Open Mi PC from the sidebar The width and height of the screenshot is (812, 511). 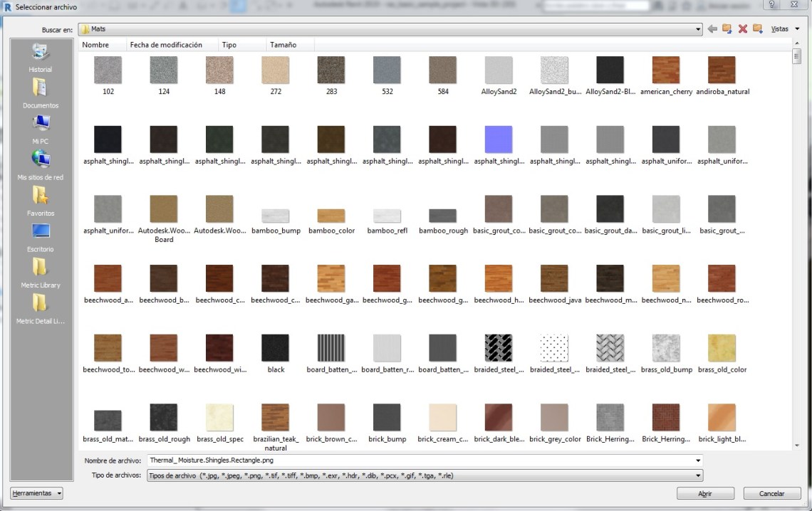40,130
